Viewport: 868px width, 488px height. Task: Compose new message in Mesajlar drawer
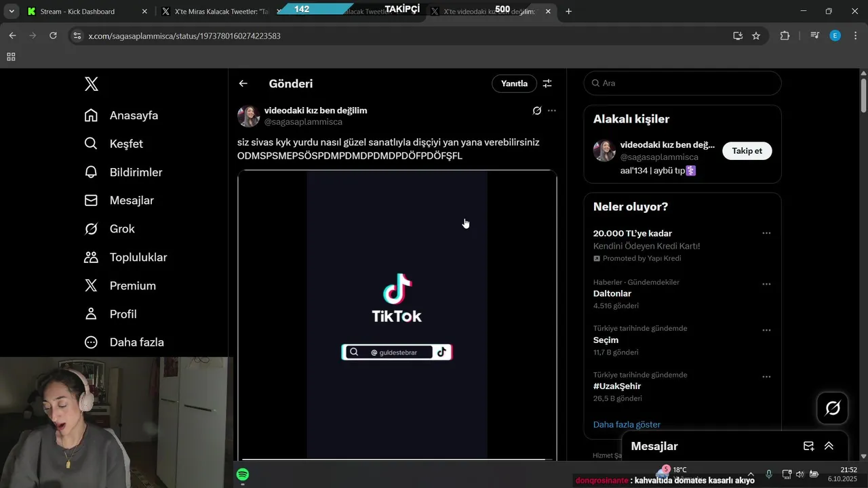click(808, 446)
